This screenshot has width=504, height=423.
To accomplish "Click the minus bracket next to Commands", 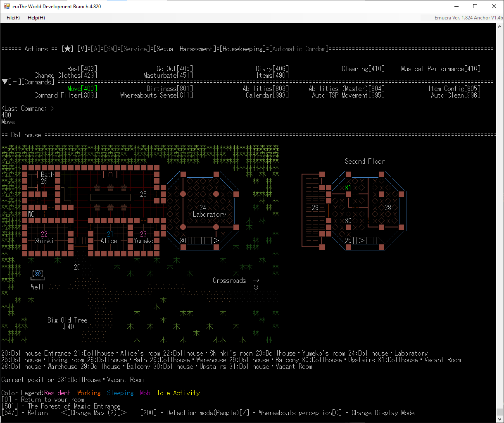I will click(x=14, y=82).
